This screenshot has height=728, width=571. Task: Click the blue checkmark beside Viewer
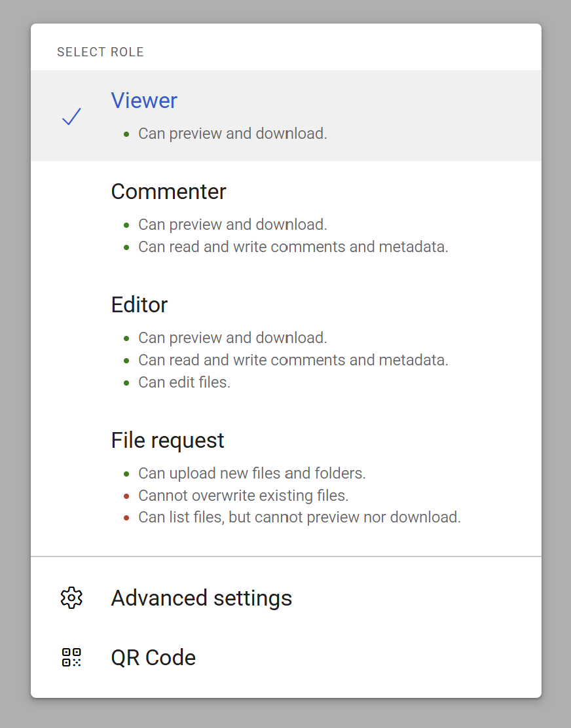71,117
